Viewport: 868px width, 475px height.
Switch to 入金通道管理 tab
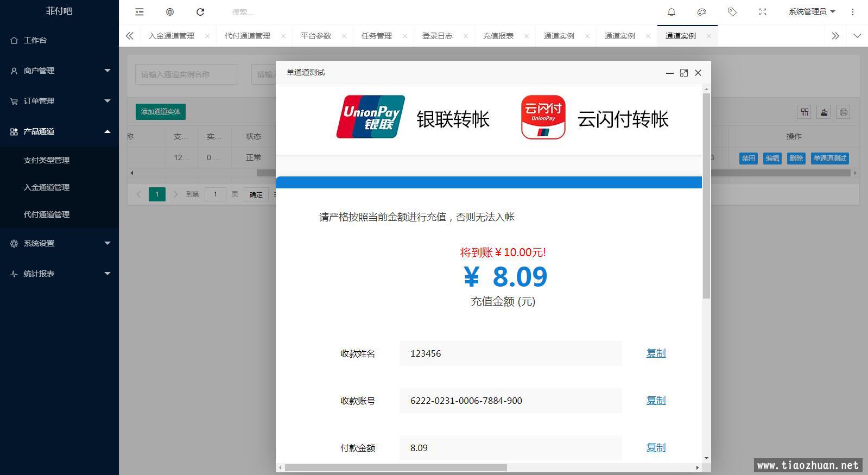[x=172, y=36]
